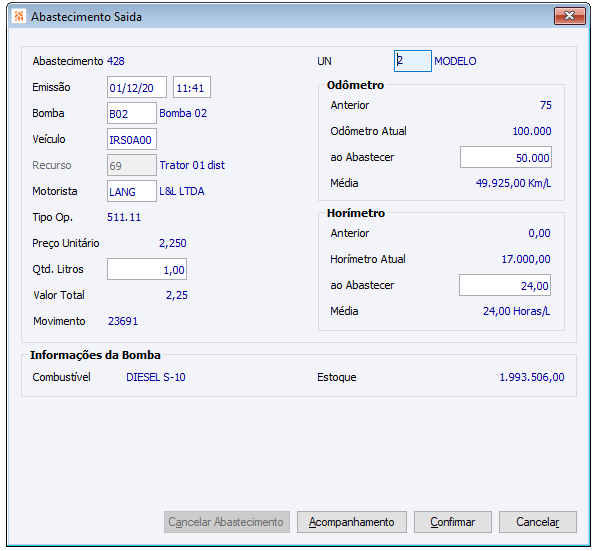
Task: Click the Veículo field IRS0A00
Action: coord(132,139)
